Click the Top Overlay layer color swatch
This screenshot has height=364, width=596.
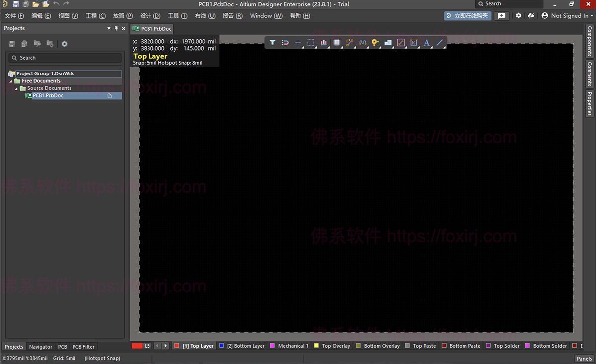316,346
